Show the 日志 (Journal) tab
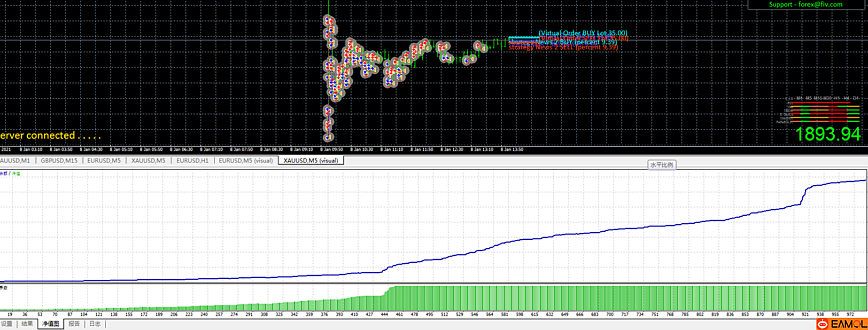This screenshot has height=330, width=868. [95, 324]
